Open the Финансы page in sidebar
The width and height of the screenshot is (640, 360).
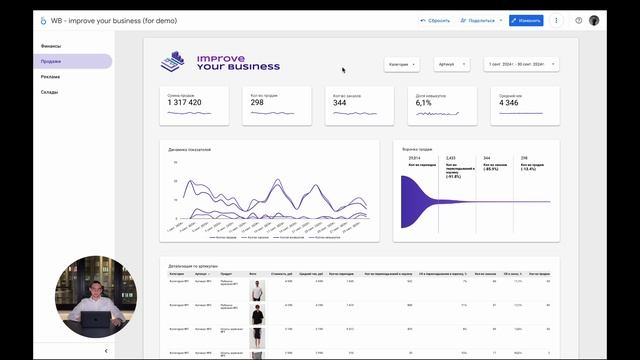[x=51, y=46]
